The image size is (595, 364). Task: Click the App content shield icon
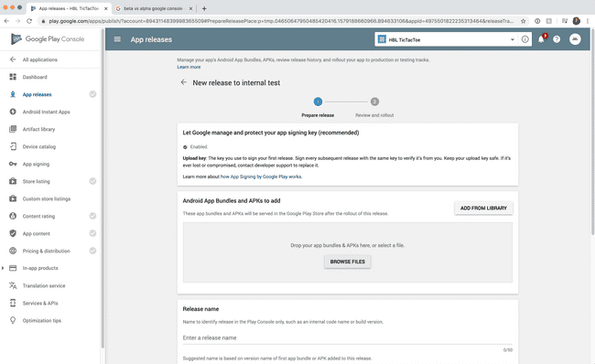13,233
